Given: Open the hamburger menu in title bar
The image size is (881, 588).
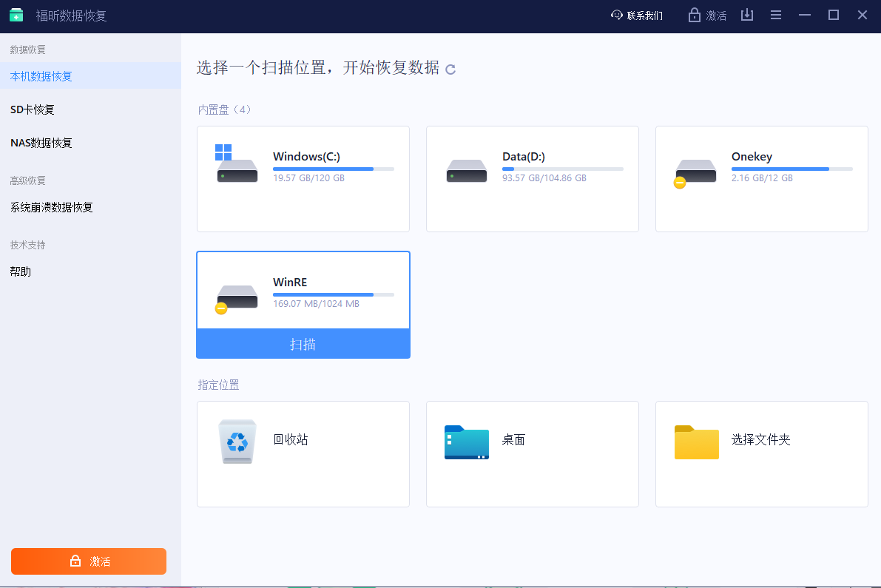Looking at the screenshot, I should 776,16.
